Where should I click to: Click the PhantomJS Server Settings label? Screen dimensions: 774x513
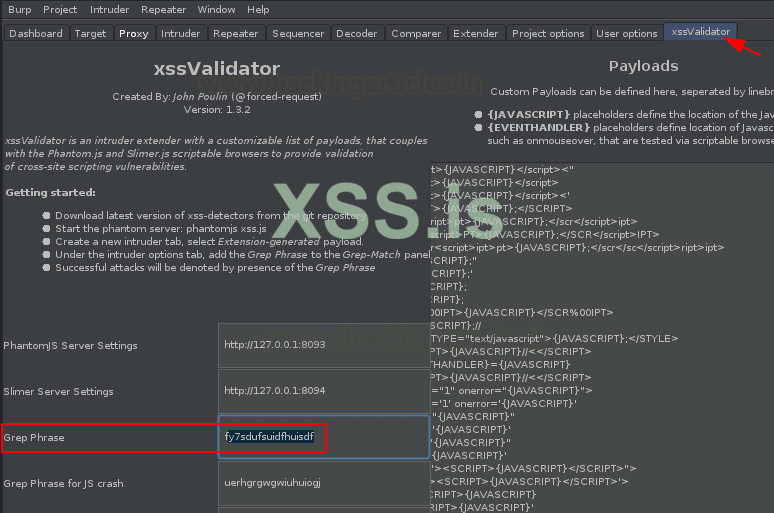coord(70,346)
